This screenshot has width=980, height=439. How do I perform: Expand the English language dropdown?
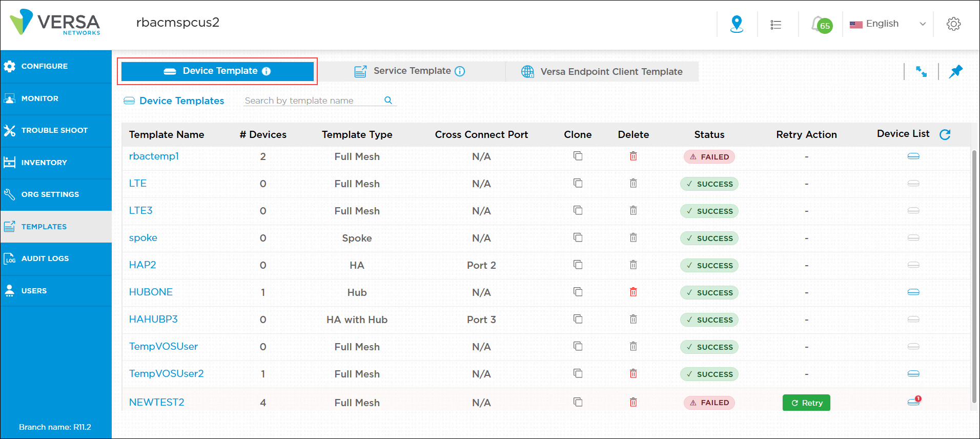pyautogui.click(x=922, y=24)
